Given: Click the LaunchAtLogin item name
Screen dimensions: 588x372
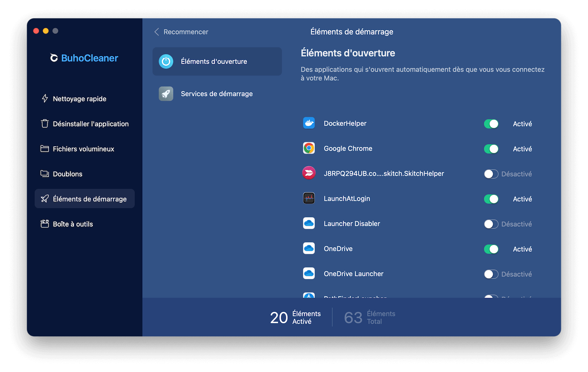Looking at the screenshot, I should click(347, 199).
